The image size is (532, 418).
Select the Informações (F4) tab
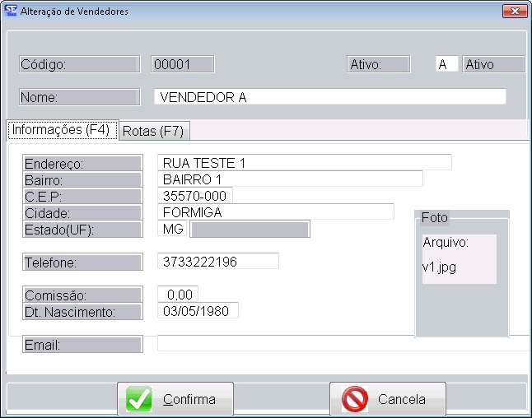pos(62,130)
